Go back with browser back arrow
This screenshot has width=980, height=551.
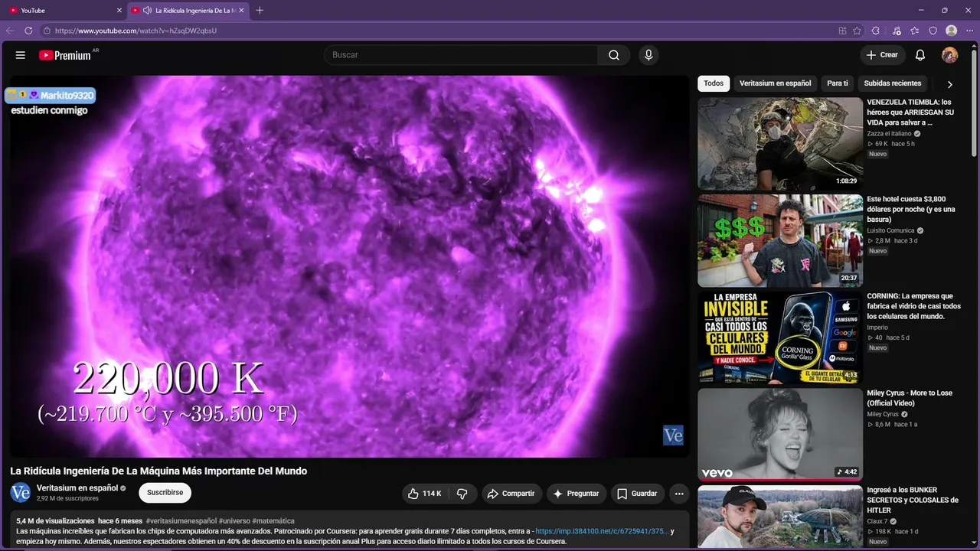pyautogui.click(x=10, y=31)
